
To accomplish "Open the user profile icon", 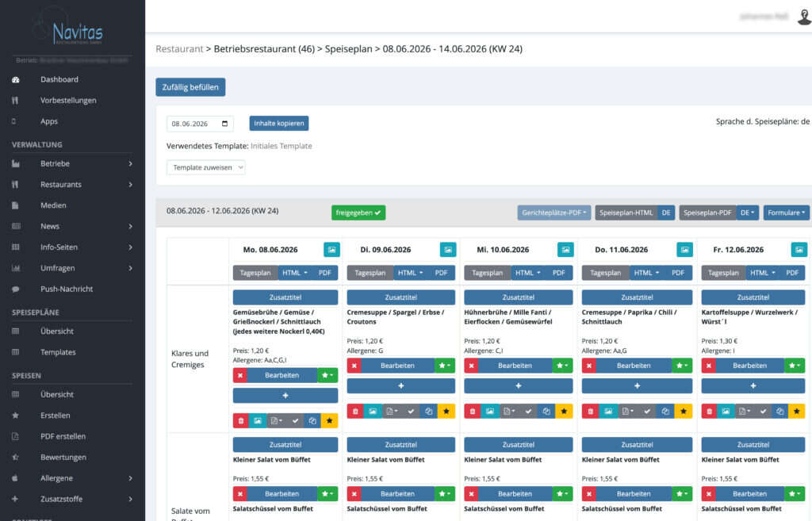I will click(804, 17).
